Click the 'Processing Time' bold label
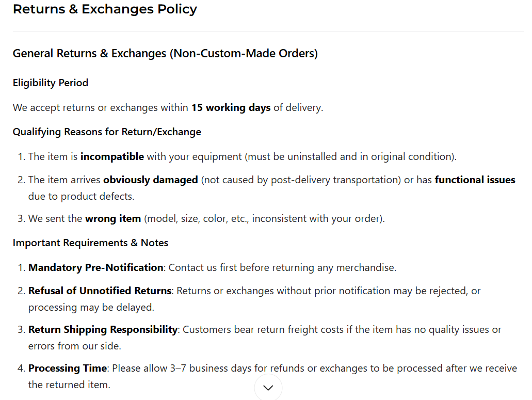 click(68, 368)
